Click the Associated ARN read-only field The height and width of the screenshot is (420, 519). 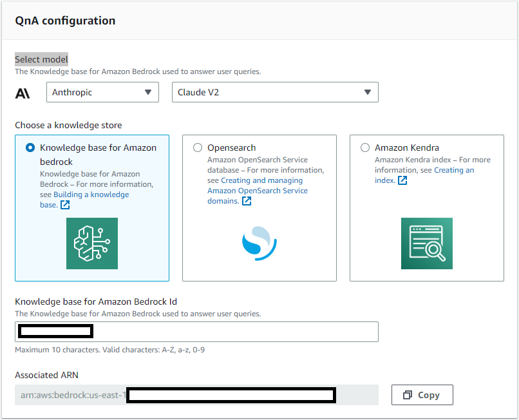196,395
